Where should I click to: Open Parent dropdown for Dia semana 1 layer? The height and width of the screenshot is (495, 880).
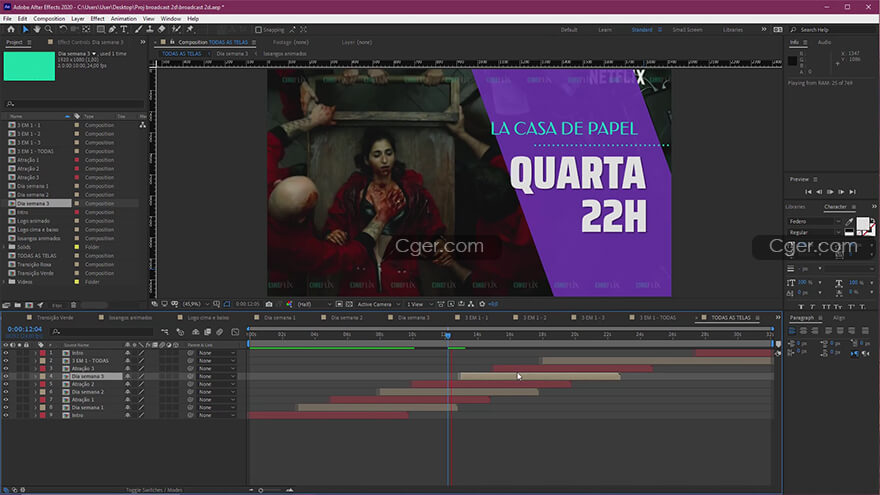pos(217,407)
